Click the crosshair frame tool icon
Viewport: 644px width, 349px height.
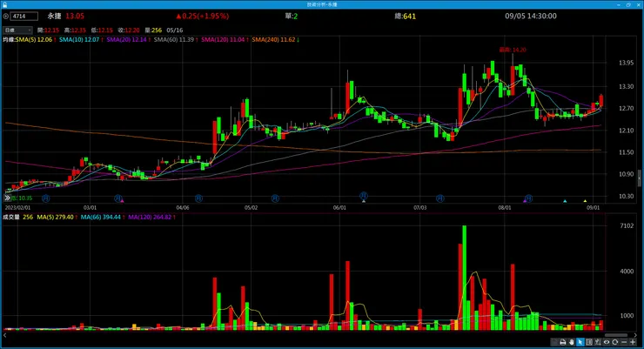589,342
